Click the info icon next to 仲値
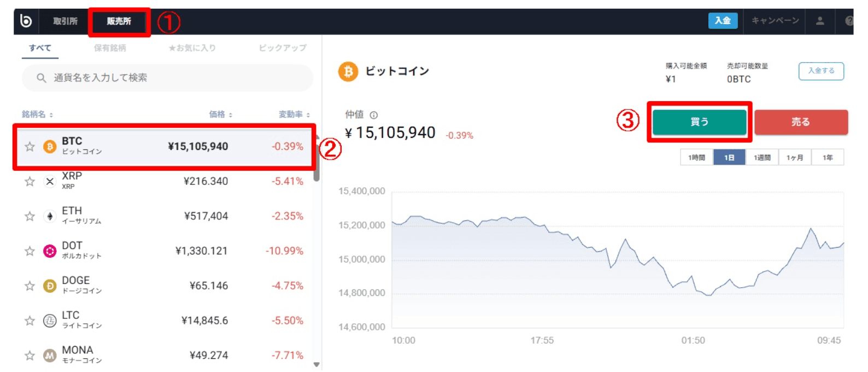The image size is (868, 372). click(374, 115)
